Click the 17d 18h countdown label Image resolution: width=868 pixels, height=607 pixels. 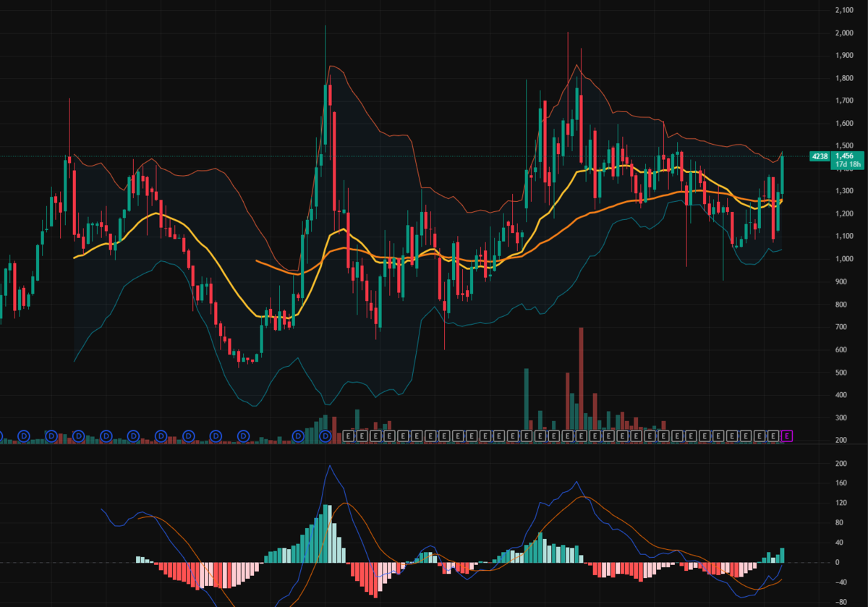coord(848,164)
